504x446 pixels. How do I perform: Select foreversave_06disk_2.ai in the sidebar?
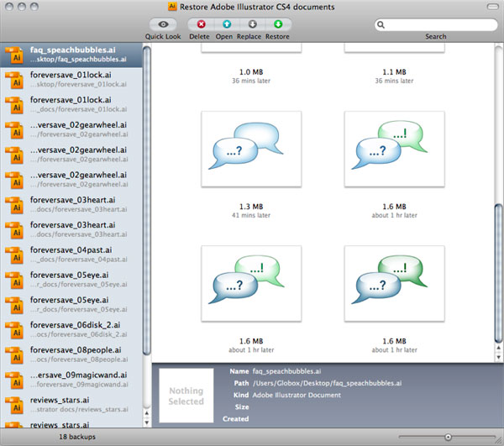point(71,329)
